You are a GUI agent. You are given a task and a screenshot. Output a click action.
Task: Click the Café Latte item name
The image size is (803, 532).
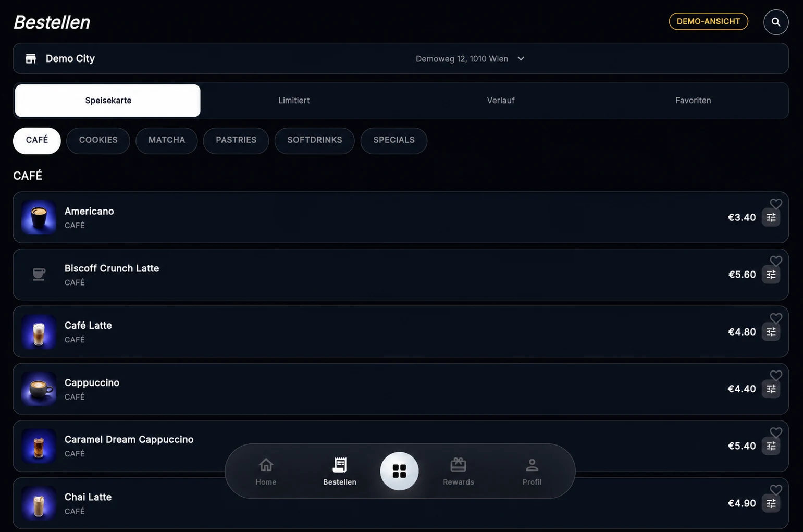click(88, 326)
